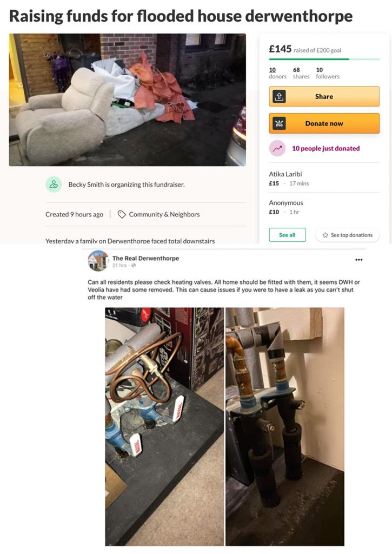Click the share upload icon
This screenshot has width=392, height=554.
tap(279, 96)
